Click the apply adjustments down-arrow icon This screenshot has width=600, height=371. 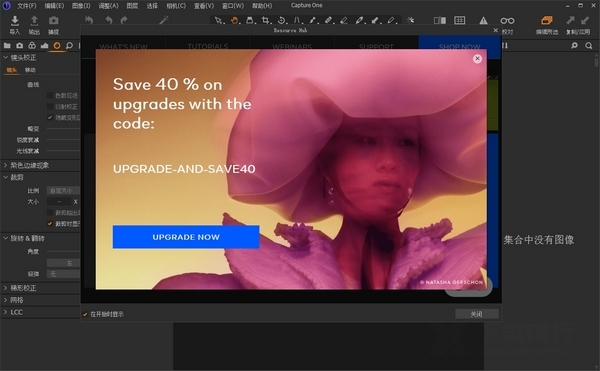pyautogui.click(x=585, y=20)
